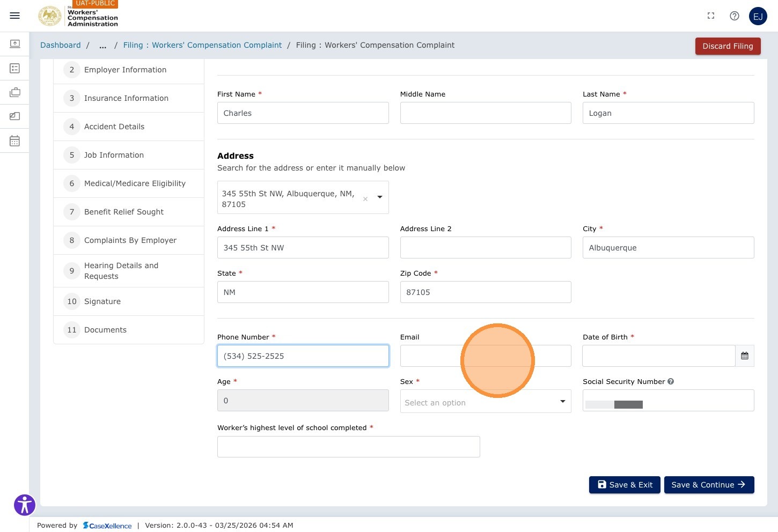The image size is (778, 532).
Task: Go to step 5 Job Information
Action: (x=129, y=155)
